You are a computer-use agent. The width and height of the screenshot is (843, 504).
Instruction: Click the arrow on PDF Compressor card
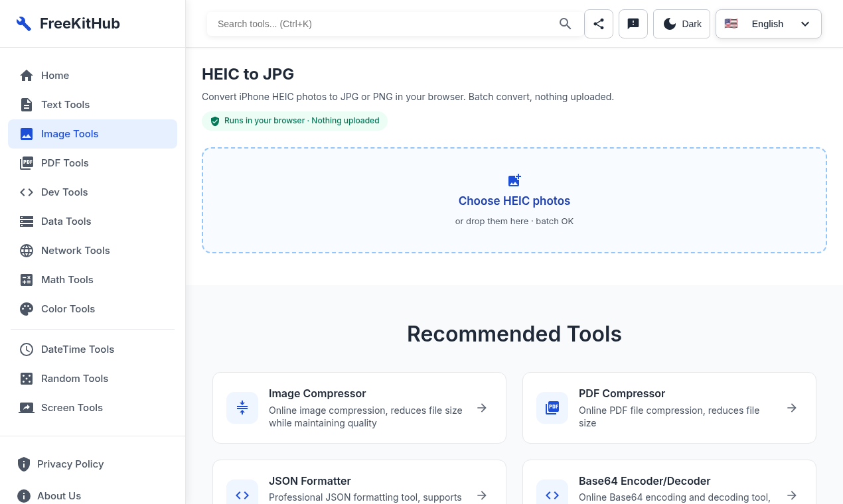coord(792,408)
